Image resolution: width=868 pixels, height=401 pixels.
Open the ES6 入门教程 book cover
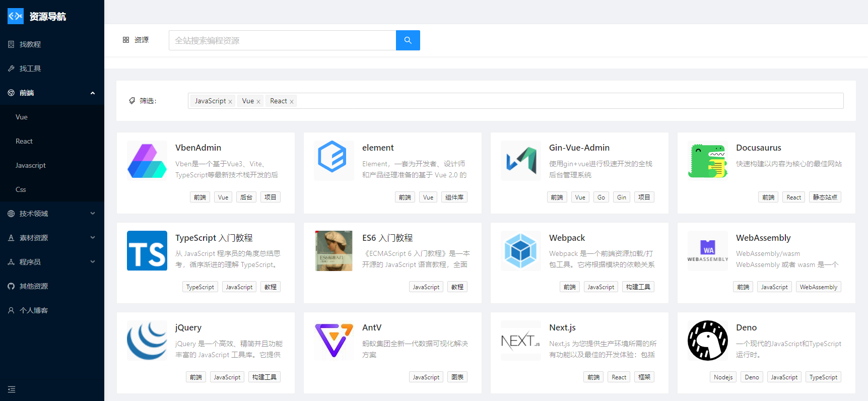[334, 251]
